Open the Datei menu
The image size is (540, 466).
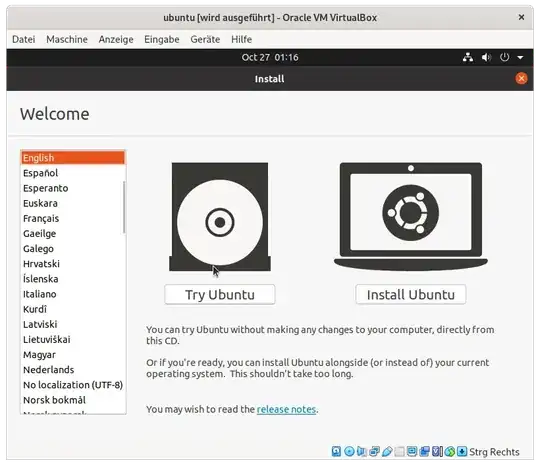23,39
